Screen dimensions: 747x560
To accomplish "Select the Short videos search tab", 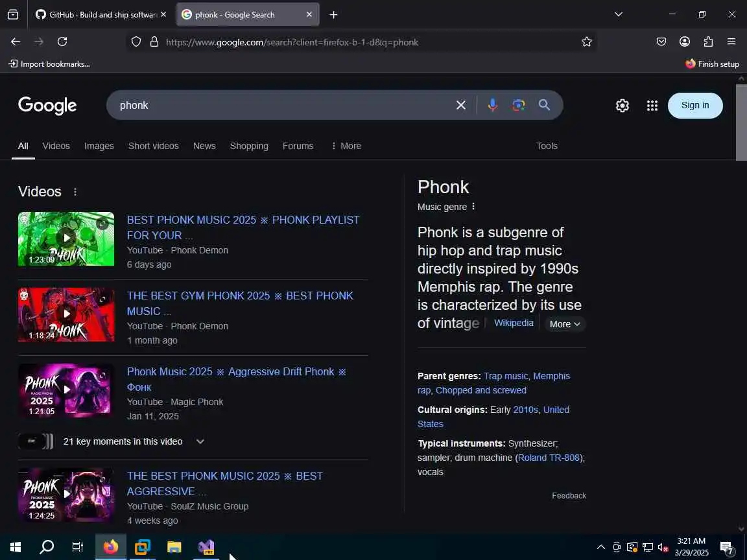I will click(154, 146).
